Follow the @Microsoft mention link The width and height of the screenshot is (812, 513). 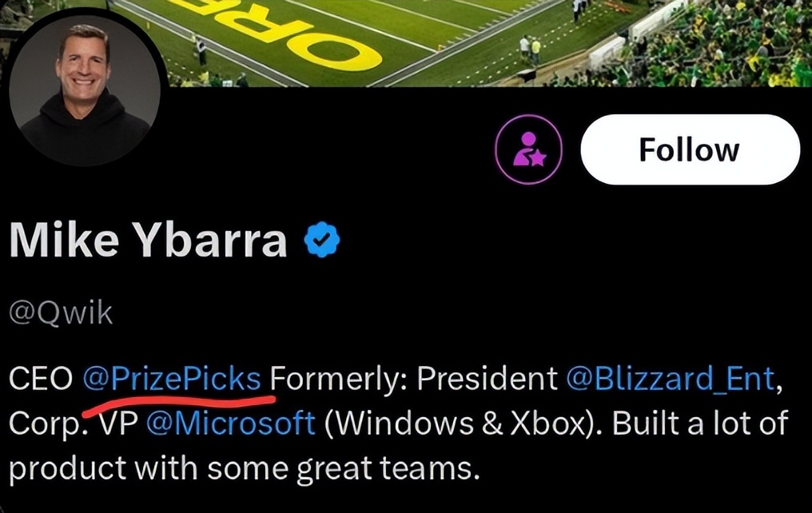click(x=232, y=422)
